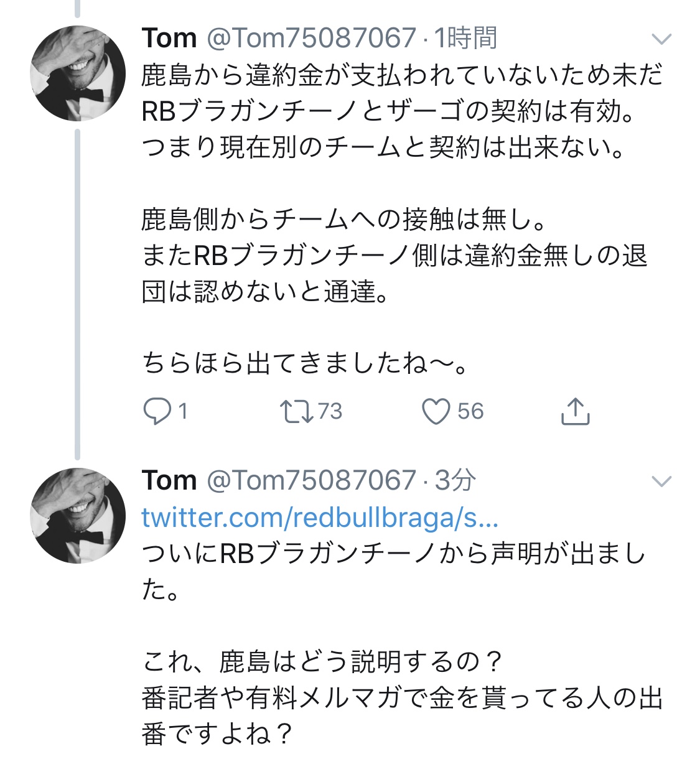Click the 1時間 timestamp on the first tweet
The width and height of the screenshot is (700, 759).
466,39
